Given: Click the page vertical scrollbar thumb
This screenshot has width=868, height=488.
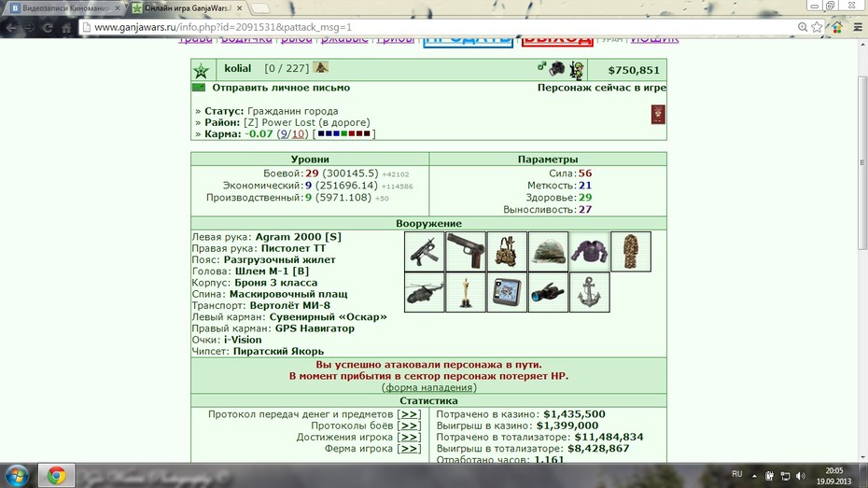Looking at the screenshot, I should pos(861,162).
